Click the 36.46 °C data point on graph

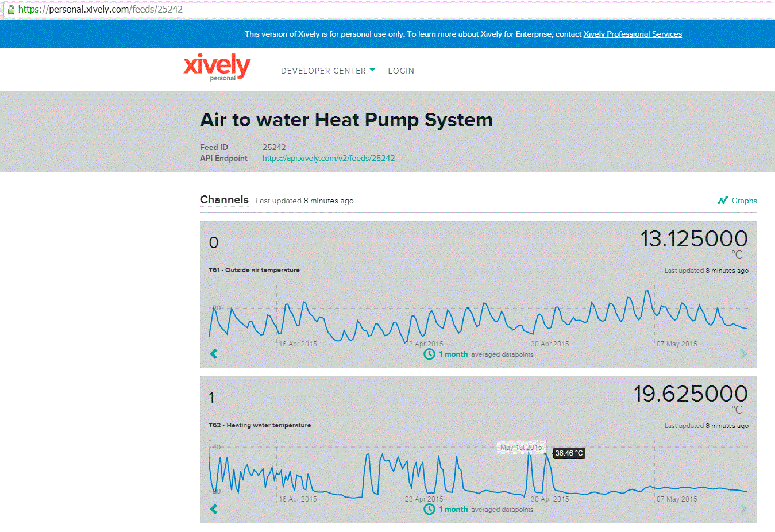(545, 454)
